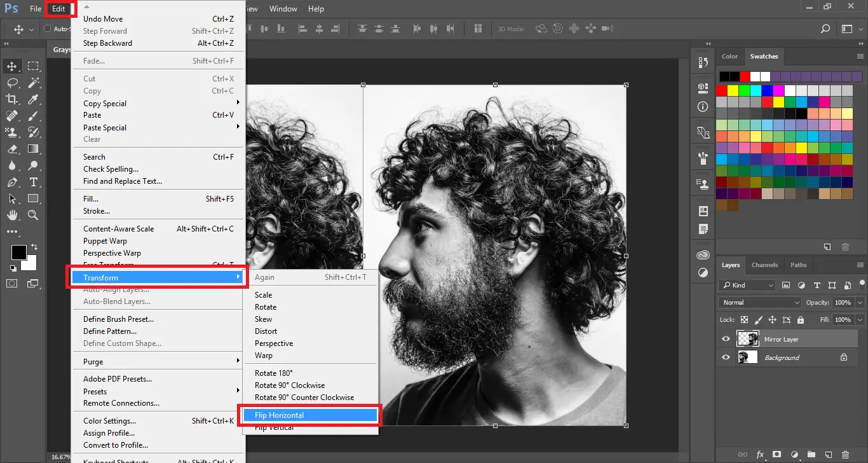Pick the red swatch in the top row
Screen dimensions: 868x463
745,76
